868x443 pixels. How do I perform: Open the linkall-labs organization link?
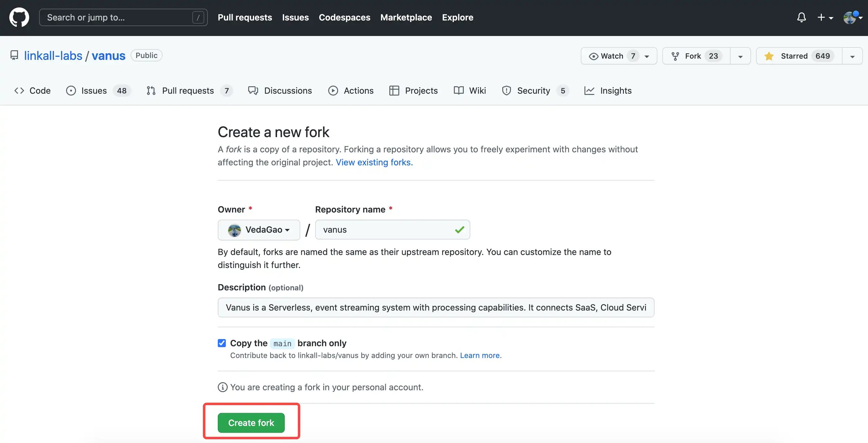coord(53,56)
